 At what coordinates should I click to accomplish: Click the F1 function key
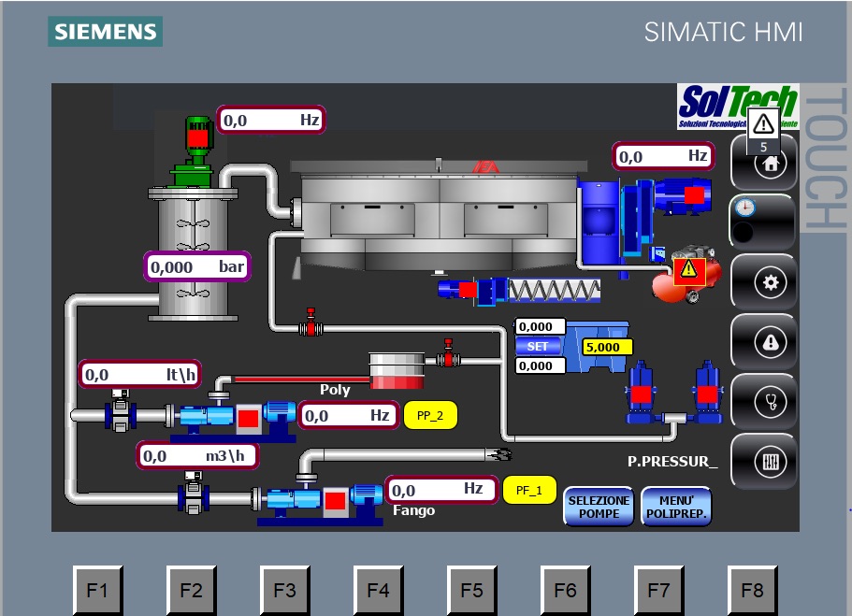coord(98,591)
